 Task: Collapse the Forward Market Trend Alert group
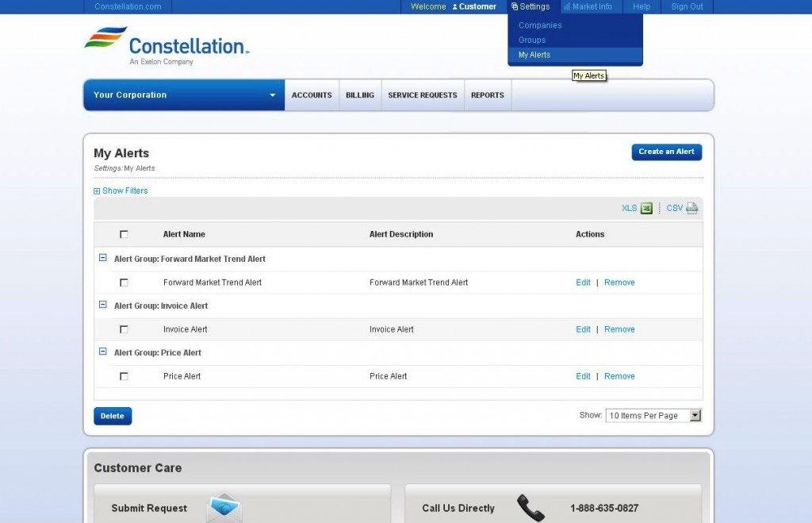click(102, 258)
